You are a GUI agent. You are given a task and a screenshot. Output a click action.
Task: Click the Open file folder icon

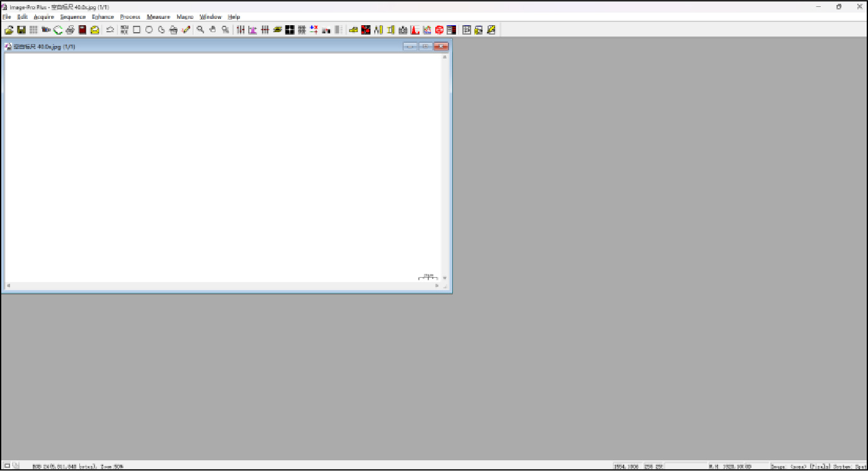tap(9, 30)
